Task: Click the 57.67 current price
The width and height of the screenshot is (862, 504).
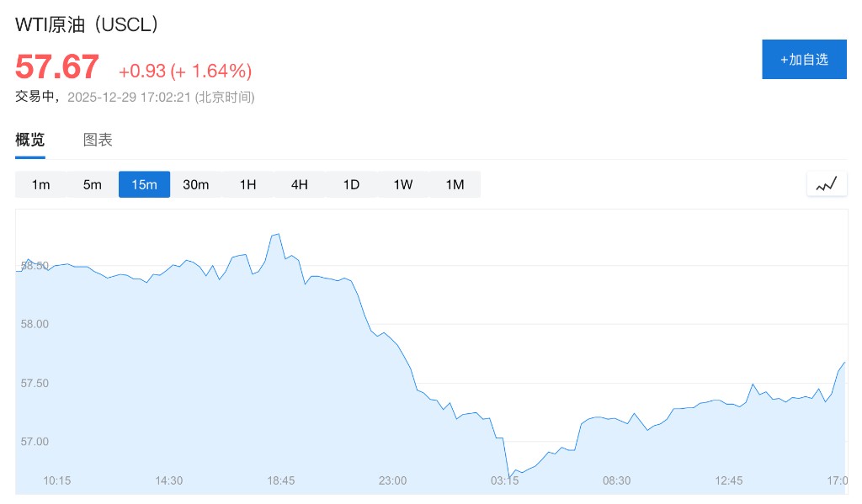Action: click(x=57, y=67)
